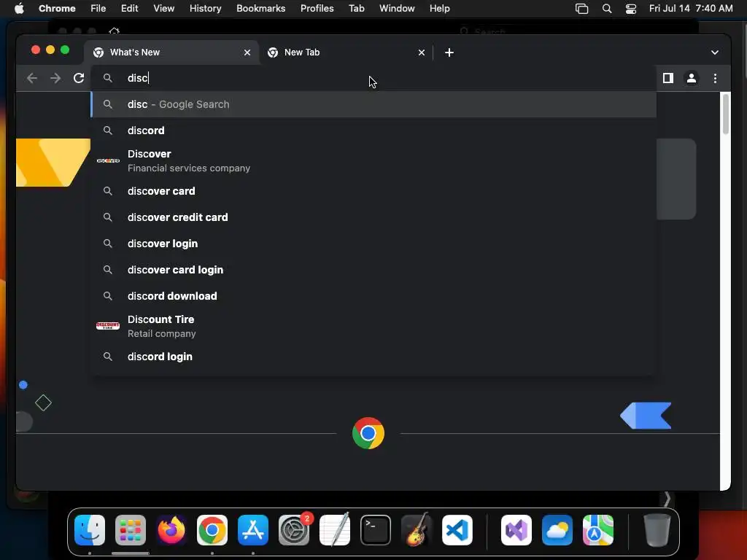747x560 pixels.
Task: Open the View menu
Action: click(x=164, y=9)
